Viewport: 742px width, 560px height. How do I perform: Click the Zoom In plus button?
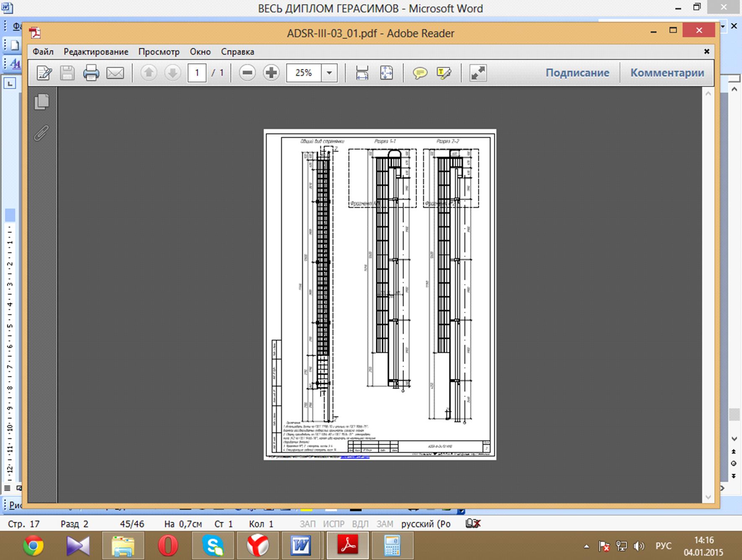click(271, 73)
